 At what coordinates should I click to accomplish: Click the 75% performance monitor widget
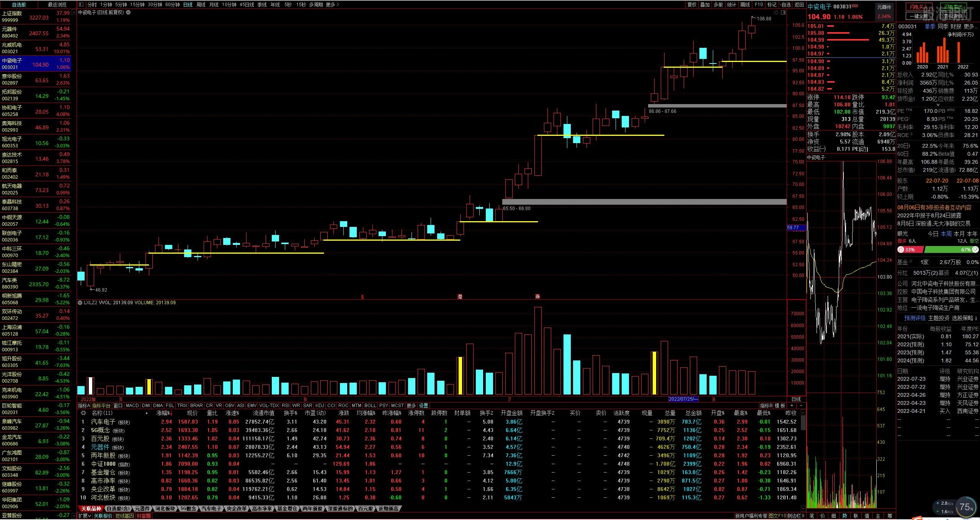pyautogui.click(x=966, y=507)
